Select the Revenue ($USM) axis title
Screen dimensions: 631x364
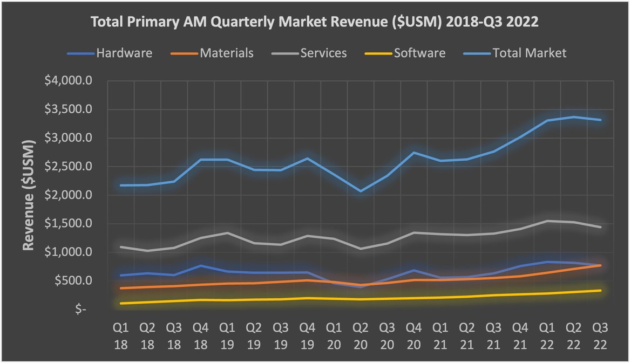28,195
